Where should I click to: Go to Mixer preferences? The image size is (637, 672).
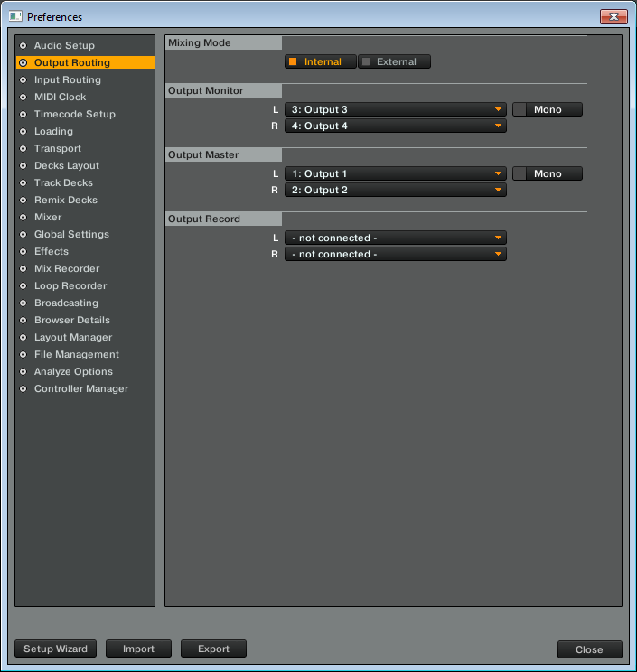pos(85,217)
